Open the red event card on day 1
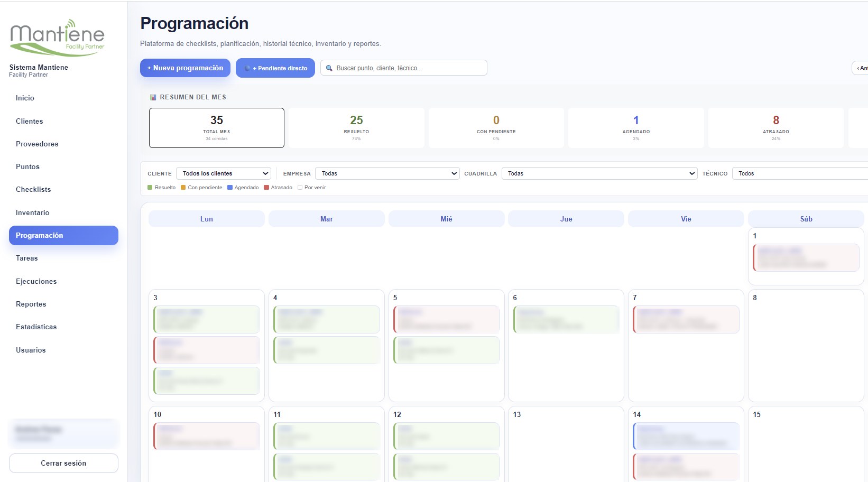 [x=806, y=257]
